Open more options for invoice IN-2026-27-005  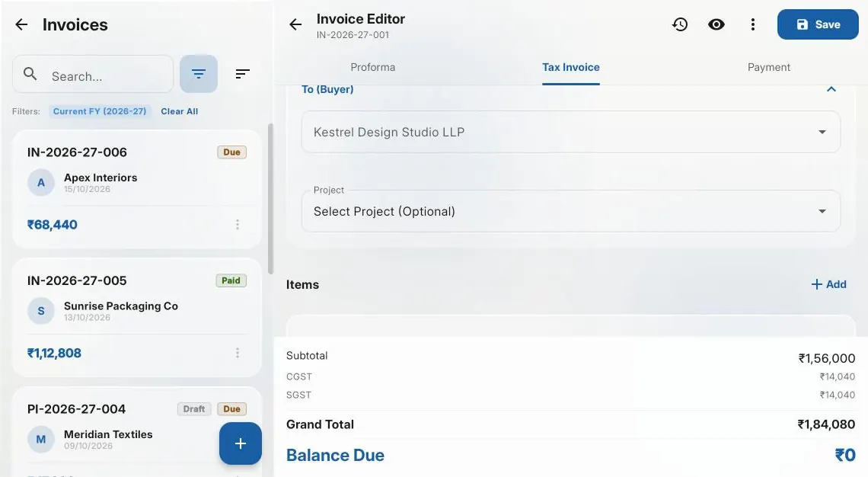238,353
